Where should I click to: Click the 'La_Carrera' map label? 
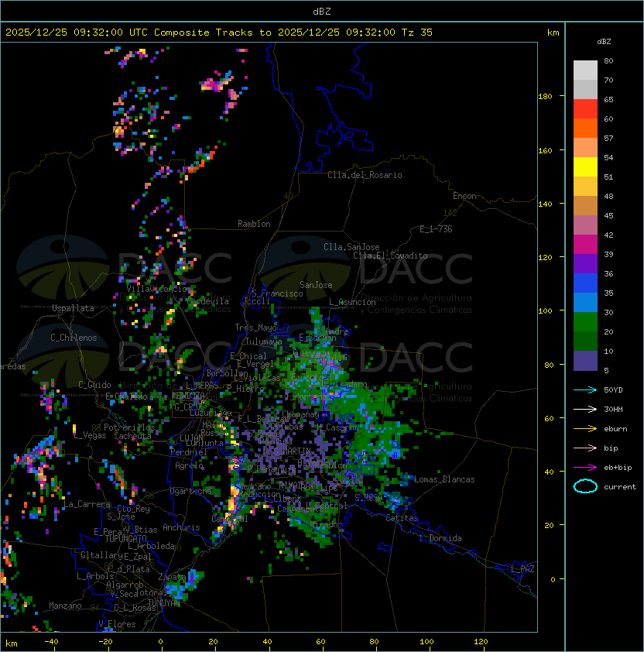click(87, 504)
